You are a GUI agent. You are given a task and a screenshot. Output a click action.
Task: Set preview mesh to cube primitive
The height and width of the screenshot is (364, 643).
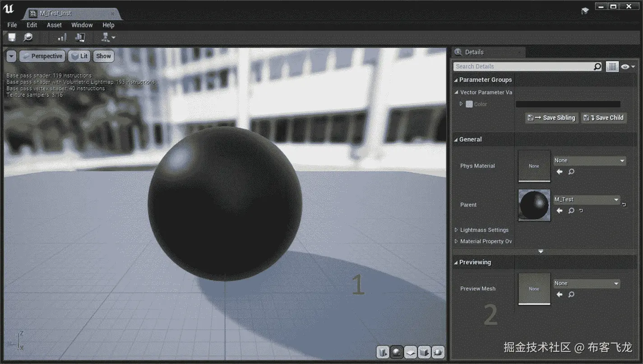click(x=424, y=352)
